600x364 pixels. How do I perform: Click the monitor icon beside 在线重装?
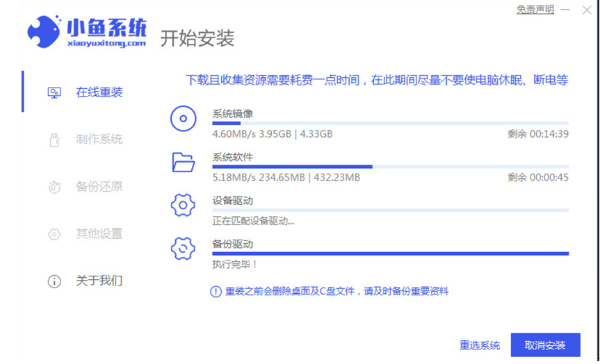[54, 92]
